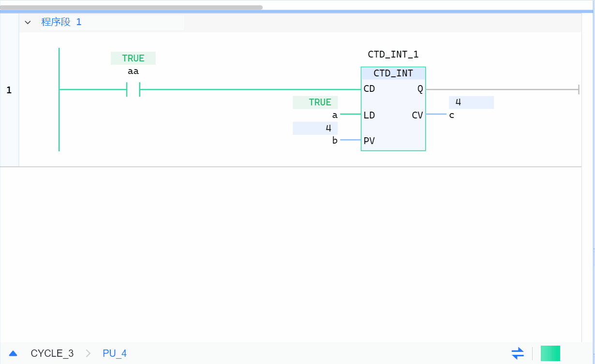Select variable b at PV input

pyautogui.click(x=335, y=141)
